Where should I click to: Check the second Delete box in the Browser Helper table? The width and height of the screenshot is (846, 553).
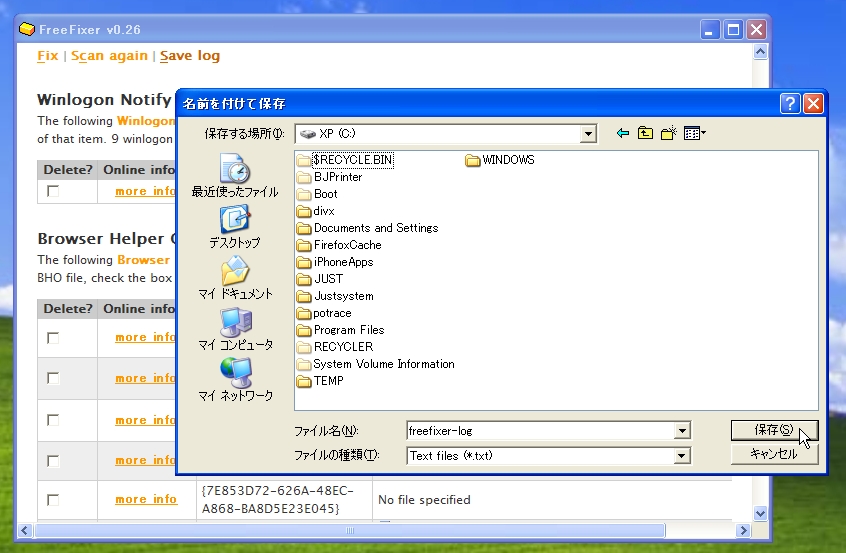[53, 378]
